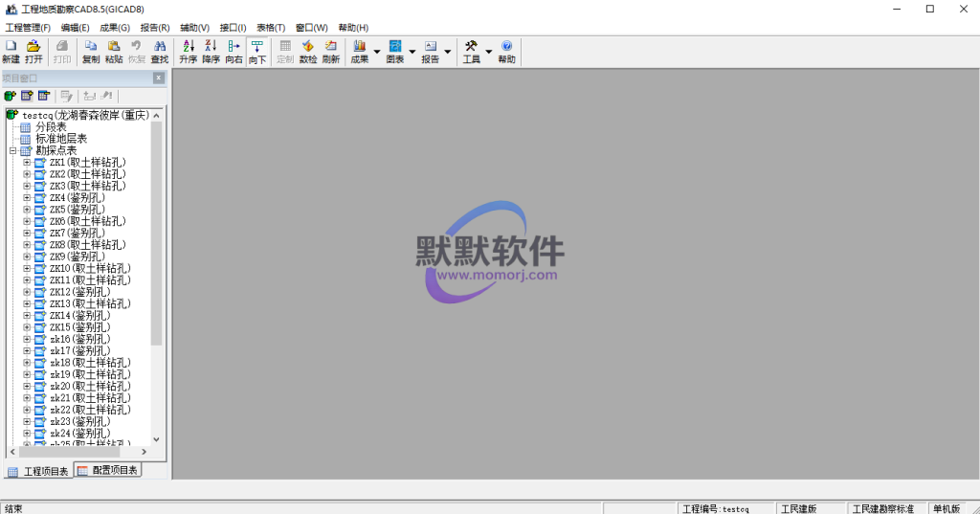Select zk17(鉴别孔) in the tree

click(x=80, y=350)
